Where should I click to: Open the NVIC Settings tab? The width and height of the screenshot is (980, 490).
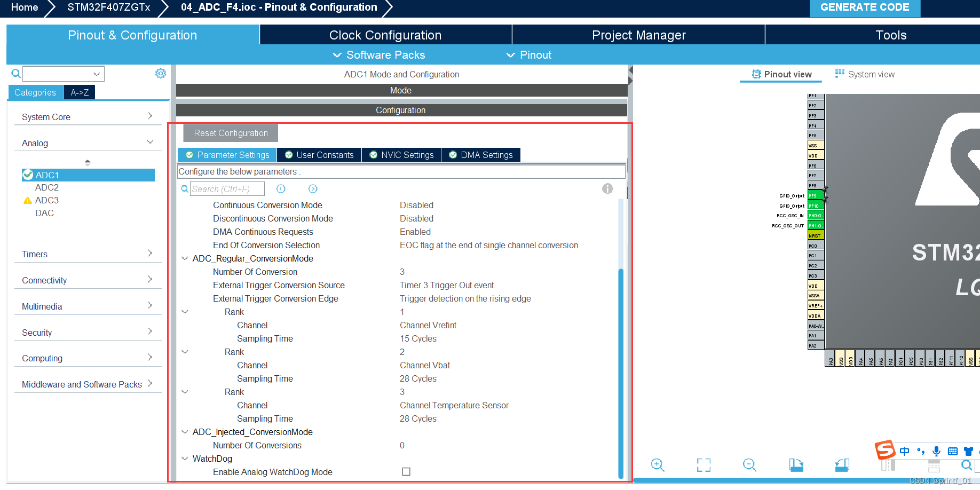click(402, 155)
